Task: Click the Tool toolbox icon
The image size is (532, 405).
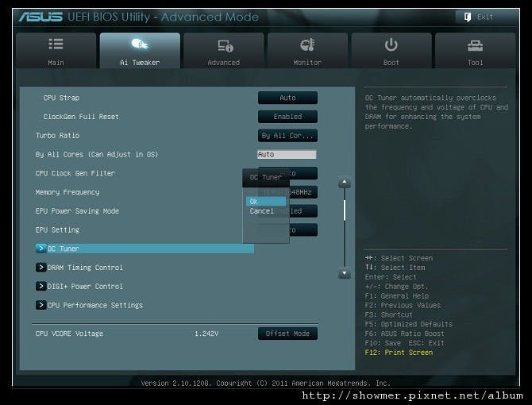Action: (475, 45)
